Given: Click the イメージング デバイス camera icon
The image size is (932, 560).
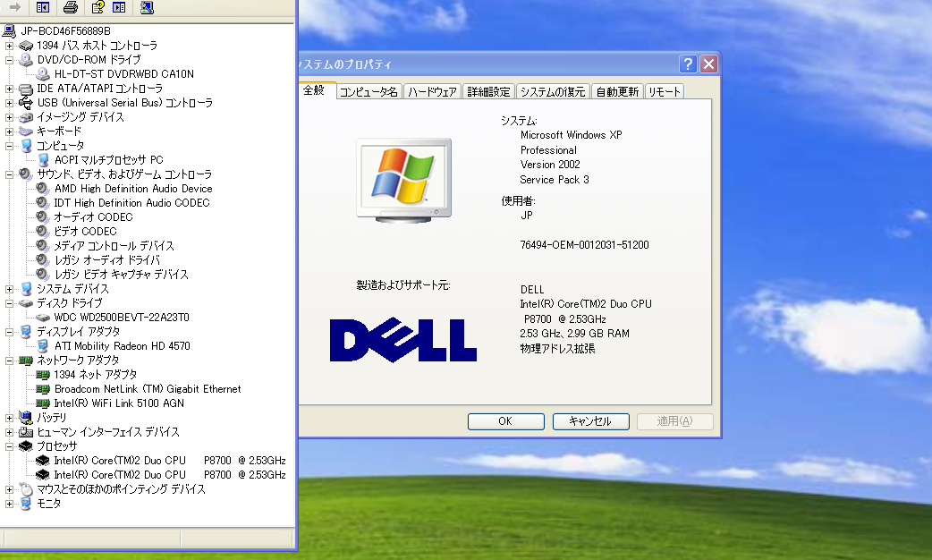Looking at the screenshot, I should click(26, 117).
